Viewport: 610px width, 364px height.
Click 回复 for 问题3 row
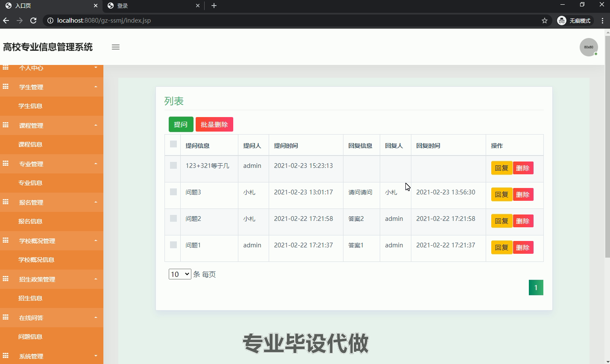point(501,194)
